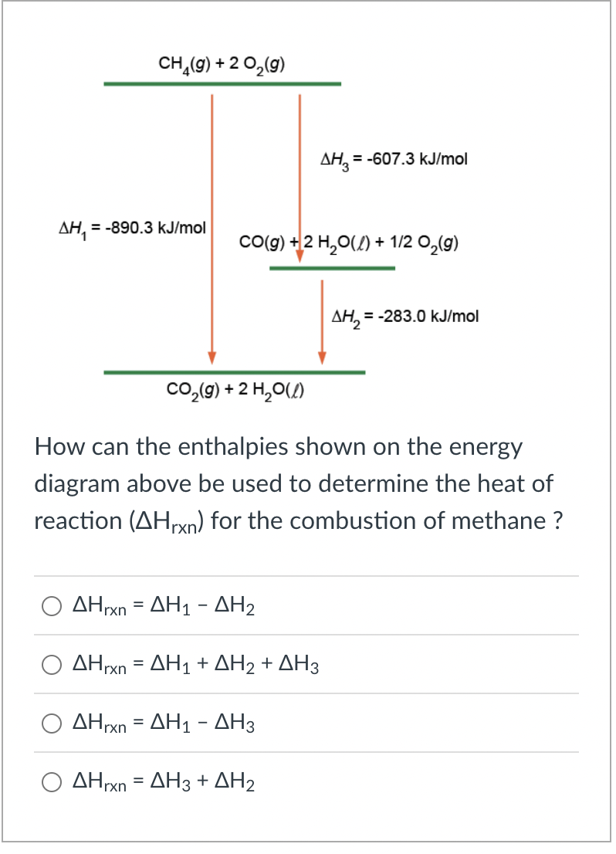The width and height of the screenshot is (616, 854).
Task: Click the ΔH2 = -283.0 kJ/mol label
Action: (405, 316)
